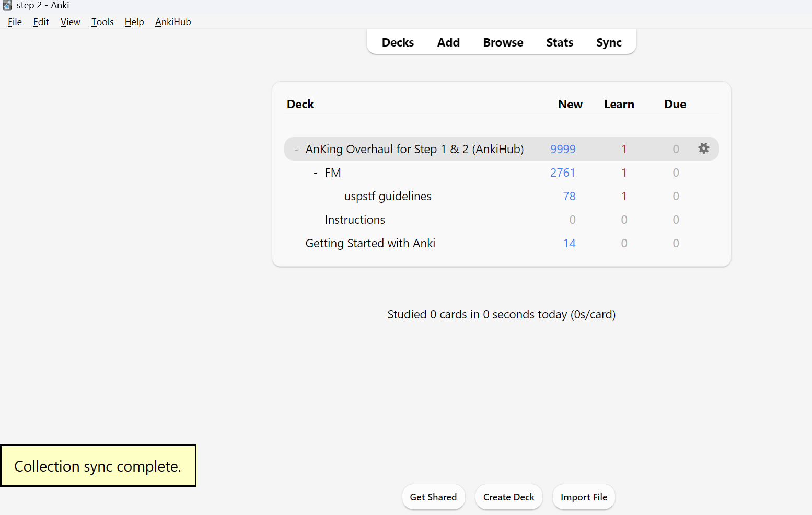Click the Studied 0 cards today text
812x515 pixels.
click(502, 314)
